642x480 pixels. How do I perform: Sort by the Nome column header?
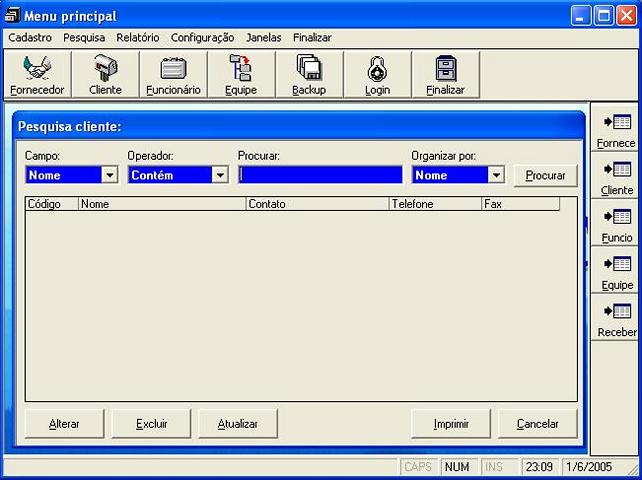pyautogui.click(x=162, y=204)
